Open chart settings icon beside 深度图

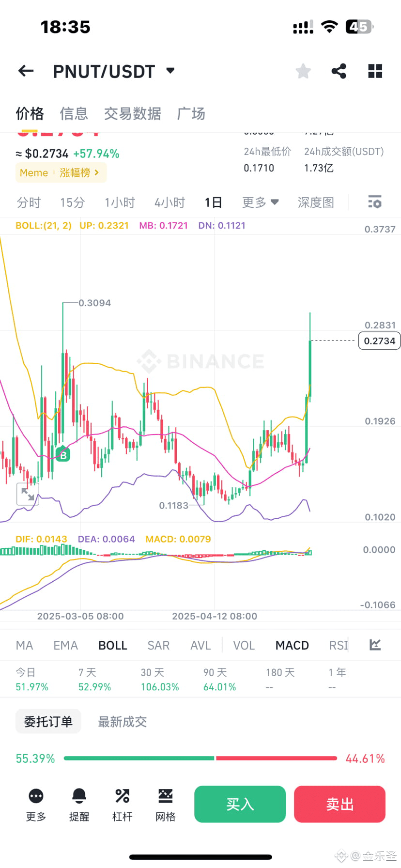(375, 202)
